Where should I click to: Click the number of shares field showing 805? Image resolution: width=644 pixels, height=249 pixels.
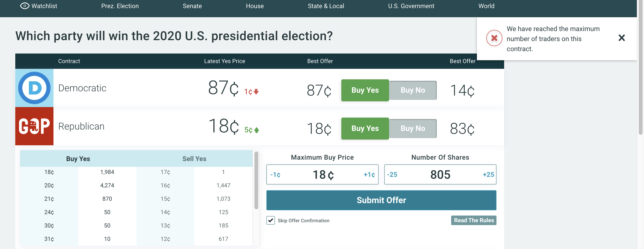440,174
